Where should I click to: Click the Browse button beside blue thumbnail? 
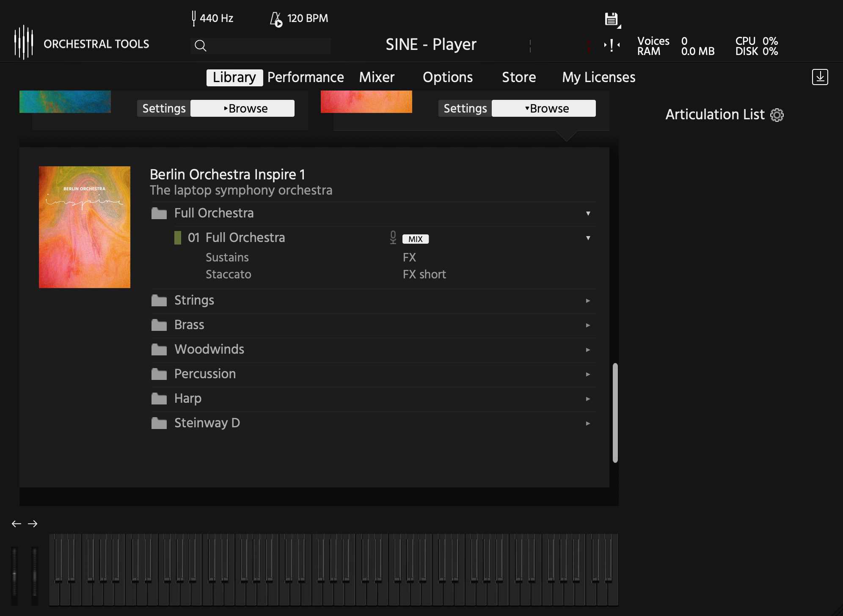(x=242, y=108)
